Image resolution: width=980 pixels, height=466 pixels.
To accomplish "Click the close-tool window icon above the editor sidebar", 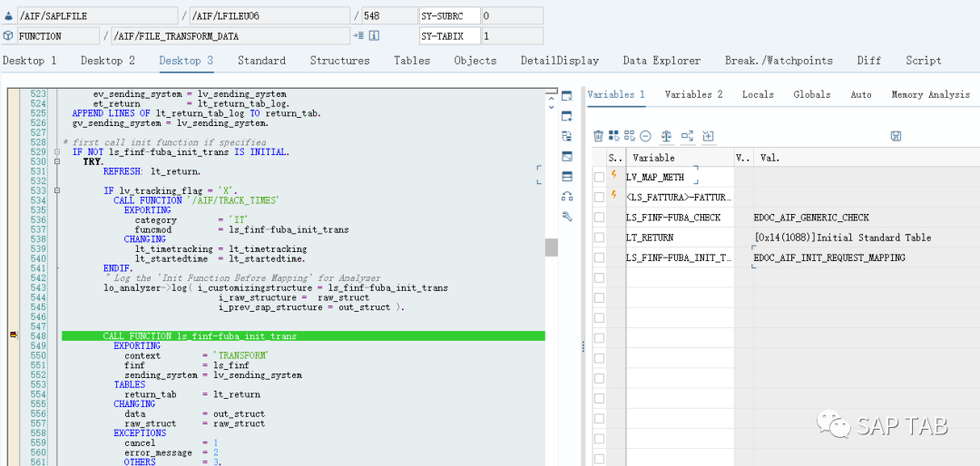I will pos(567,95).
